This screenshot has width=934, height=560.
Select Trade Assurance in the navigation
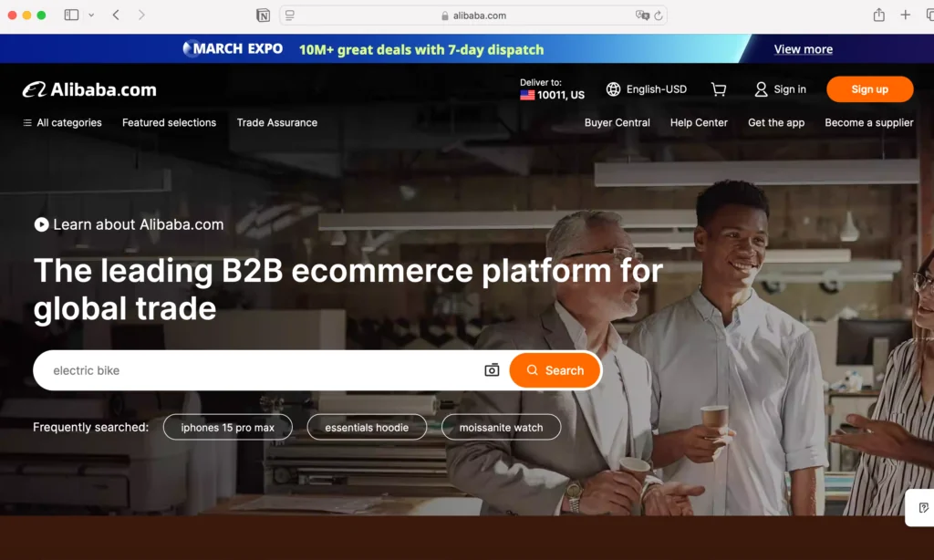coord(277,122)
